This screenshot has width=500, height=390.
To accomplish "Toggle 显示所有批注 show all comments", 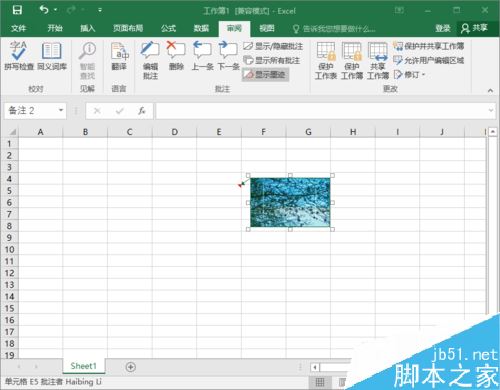I will coord(271,60).
